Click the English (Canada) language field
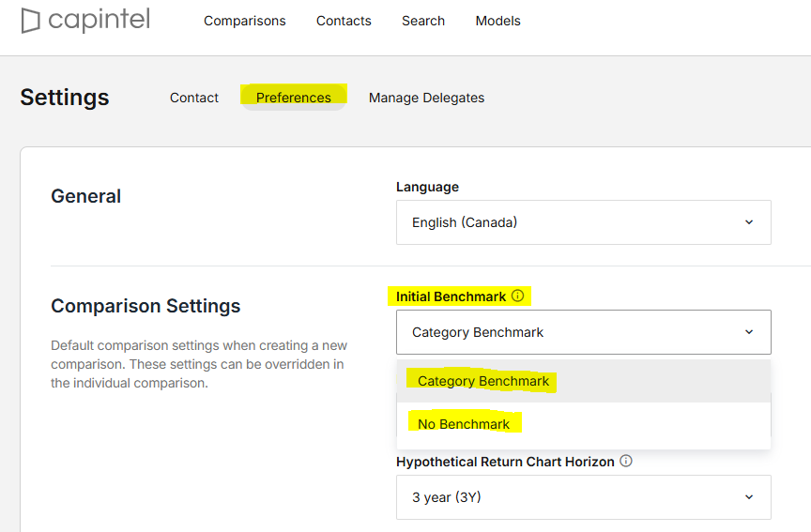Screen dimensions: 811x532 click(x=584, y=222)
